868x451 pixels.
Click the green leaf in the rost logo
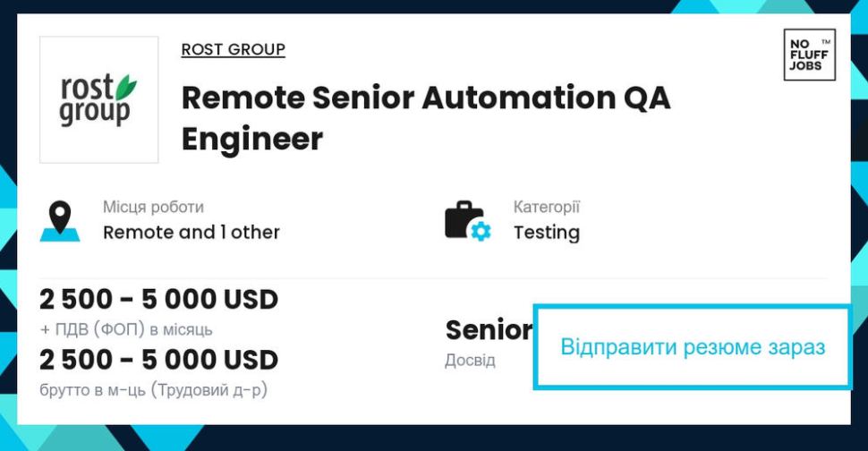point(125,86)
